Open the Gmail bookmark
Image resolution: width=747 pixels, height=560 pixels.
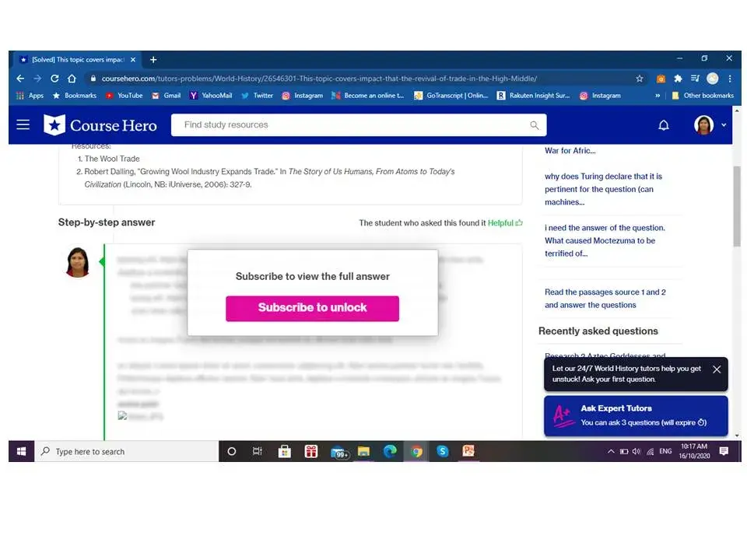(x=166, y=96)
